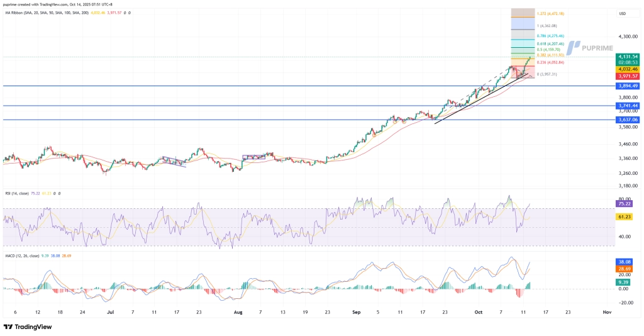Image resolution: width=644 pixels, height=336 pixels.
Task: Click the 1.272 Fibonacci extension zone
Action: pos(522,13)
